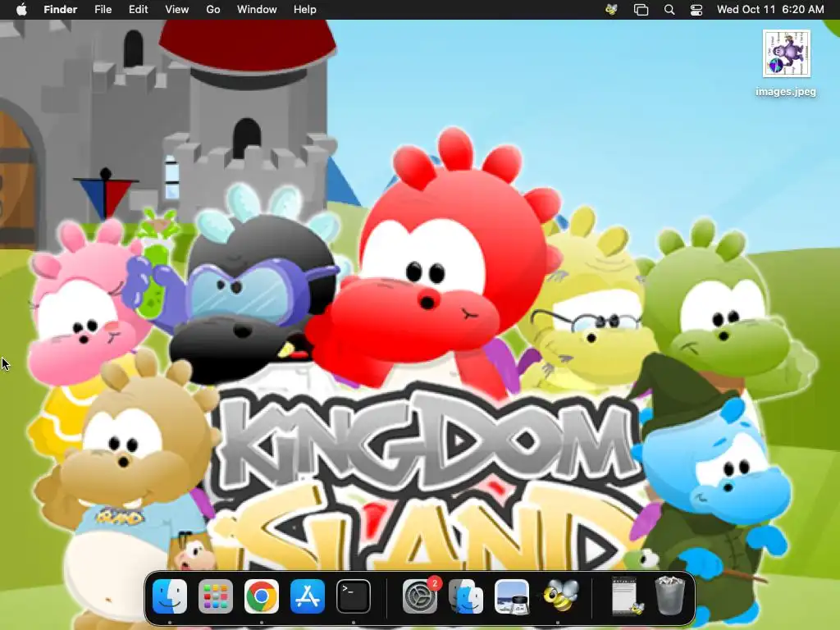Open Launchpad from the Dock
840x630 pixels.
coord(216,596)
